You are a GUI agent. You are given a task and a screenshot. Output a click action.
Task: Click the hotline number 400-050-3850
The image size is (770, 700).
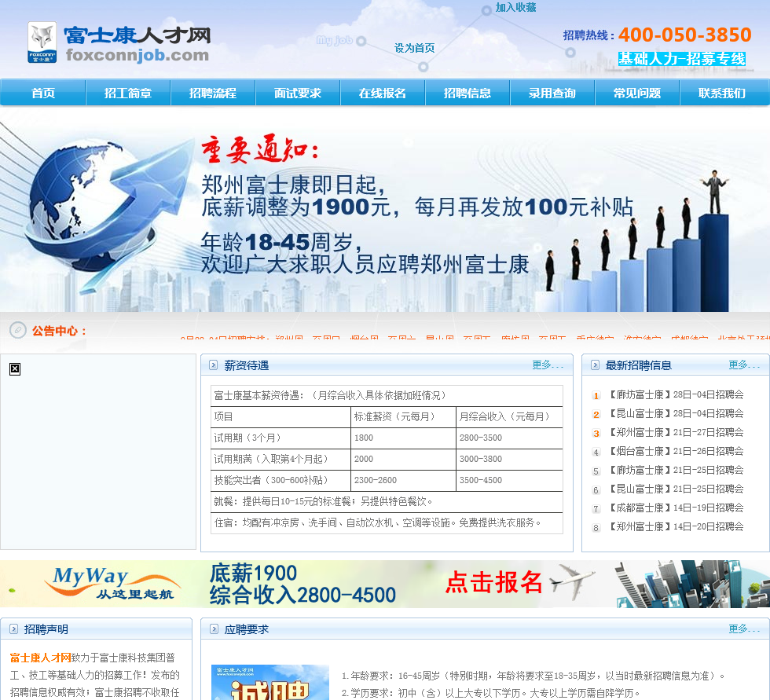[684, 35]
